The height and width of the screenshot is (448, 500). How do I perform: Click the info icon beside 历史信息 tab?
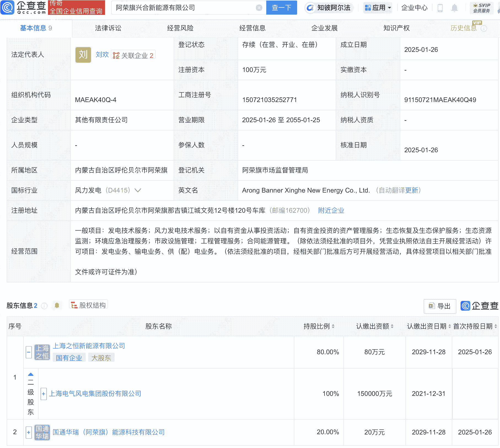(x=484, y=28)
